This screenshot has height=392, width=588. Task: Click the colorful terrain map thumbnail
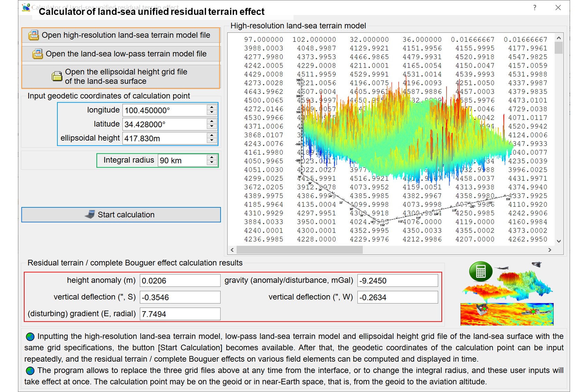click(x=507, y=314)
